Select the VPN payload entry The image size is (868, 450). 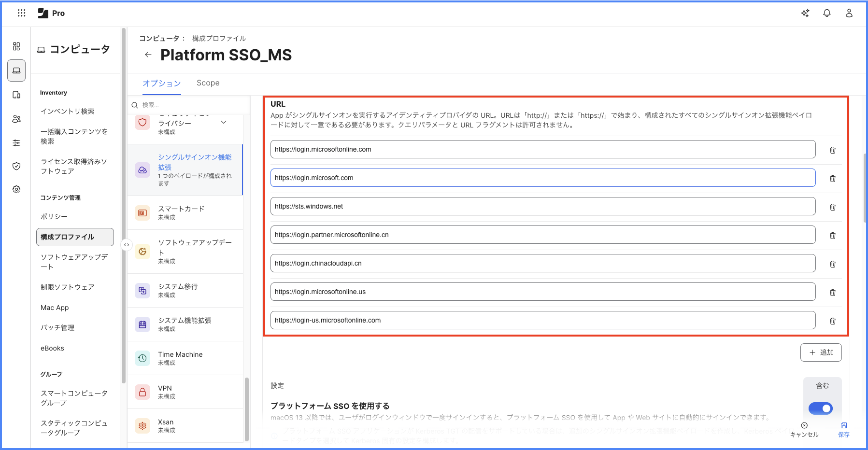(x=185, y=392)
